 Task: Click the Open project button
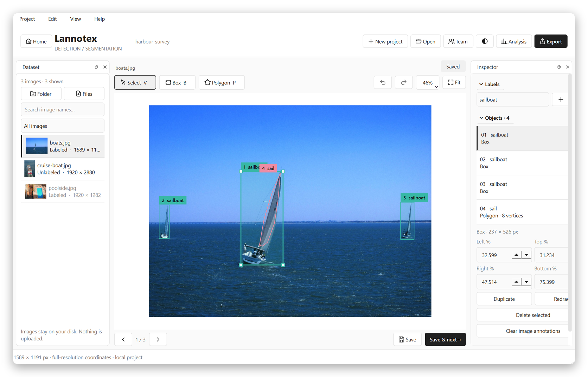point(425,41)
